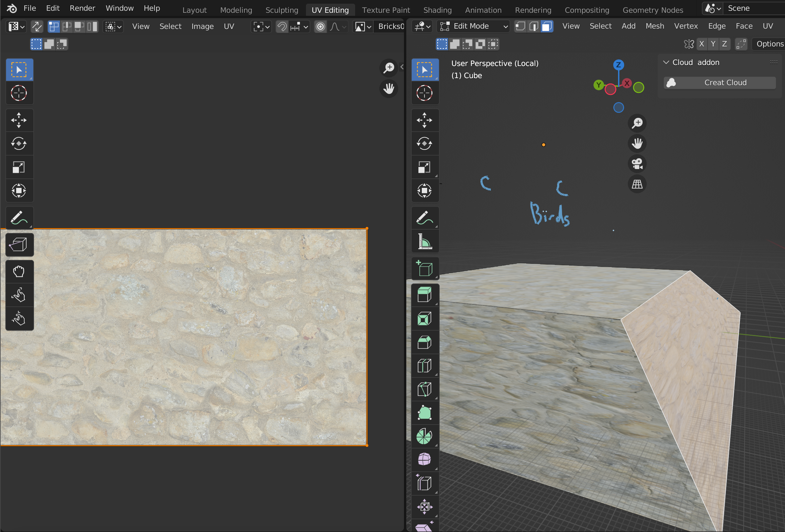
Task: Open the Mesh menu in 3D viewport
Action: coord(655,26)
